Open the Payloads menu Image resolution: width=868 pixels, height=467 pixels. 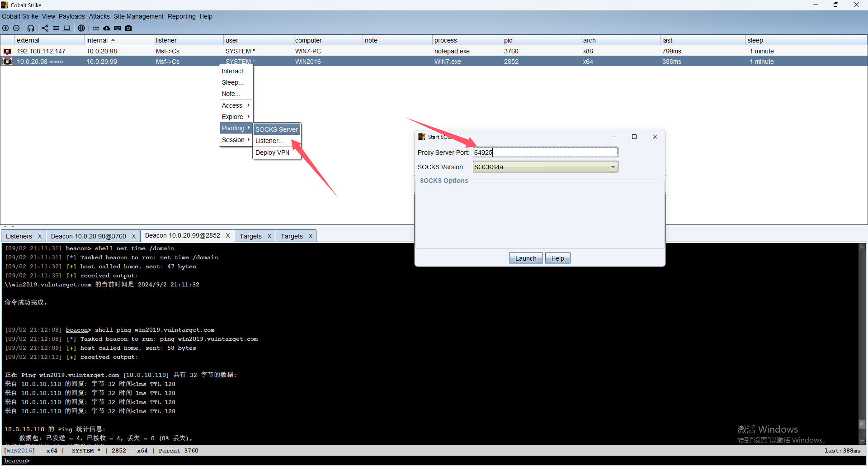click(71, 16)
